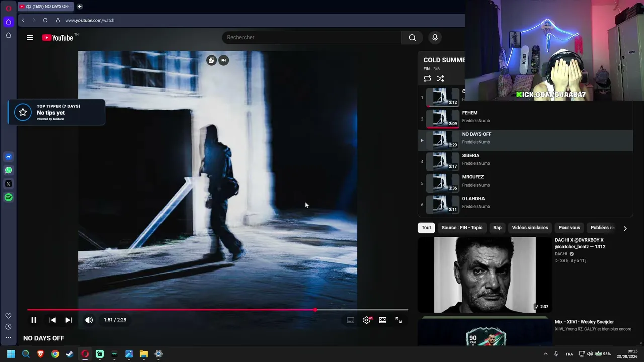The height and width of the screenshot is (362, 644).
Task: Show hidden system tray icons
Action: pyautogui.click(x=545, y=354)
